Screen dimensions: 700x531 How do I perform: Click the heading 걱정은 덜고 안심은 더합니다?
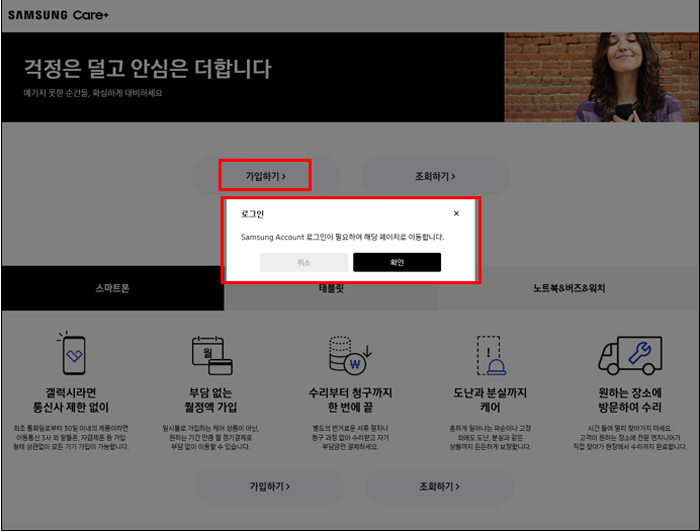[x=147, y=69]
